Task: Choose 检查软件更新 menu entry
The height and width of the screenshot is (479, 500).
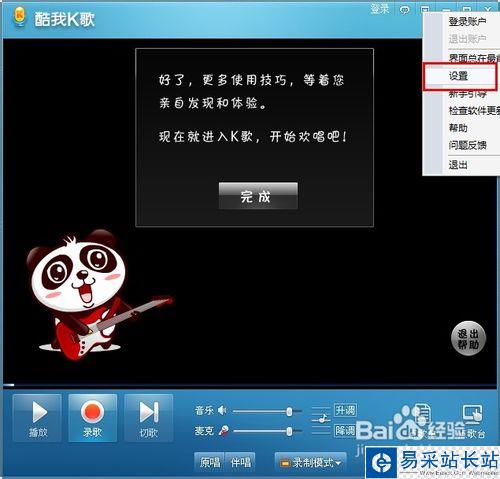Action: [x=474, y=110]
